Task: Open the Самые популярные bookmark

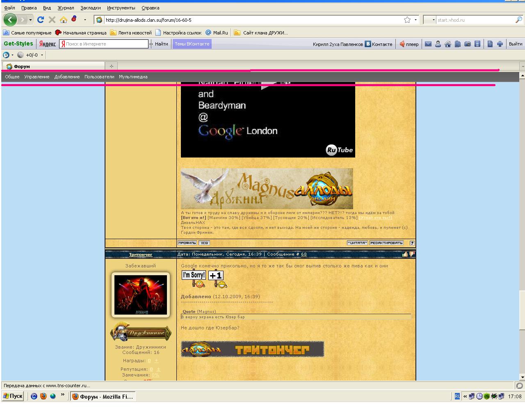Action: point(27,33)
